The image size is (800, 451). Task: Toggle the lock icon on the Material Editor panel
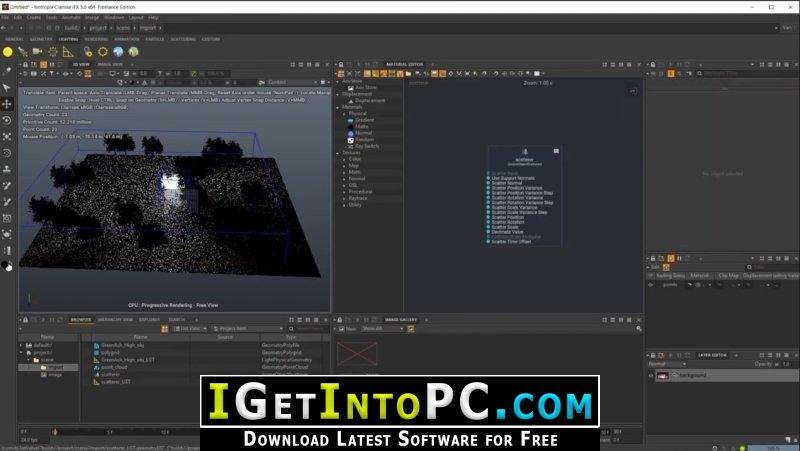click(341, 65)
